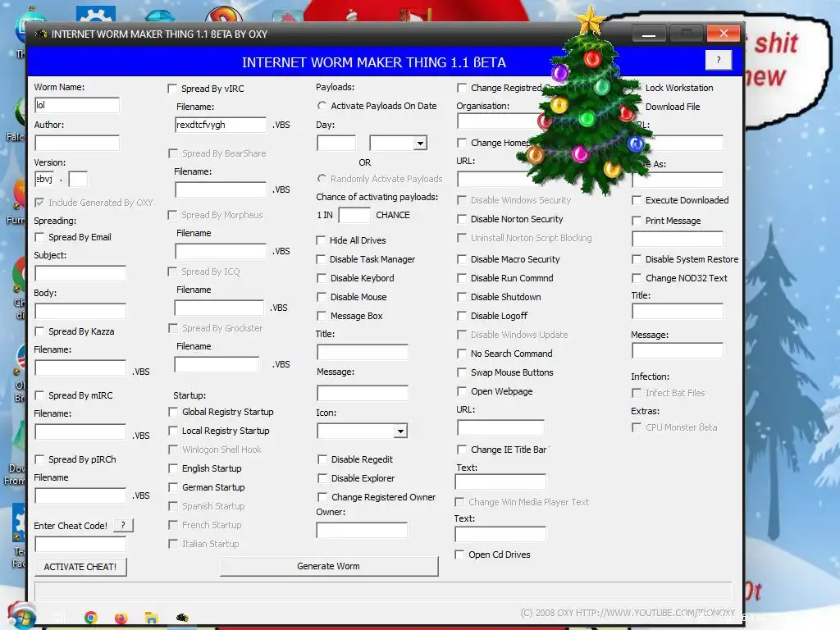Viewport: 840px width, 630px height.
Task: Enable Spread By Kazza
Action: pos(39,331)
